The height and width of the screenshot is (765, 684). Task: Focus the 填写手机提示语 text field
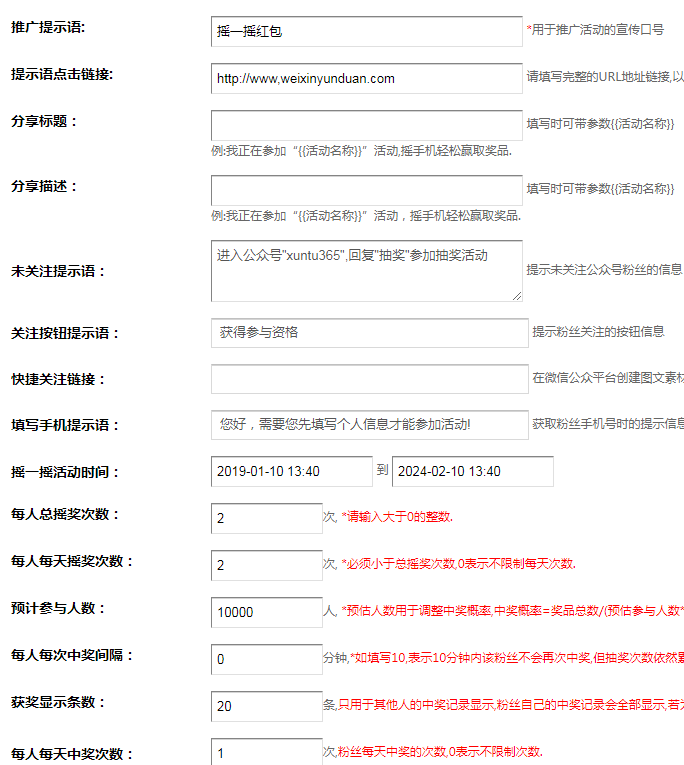click(x=369, y=425)
